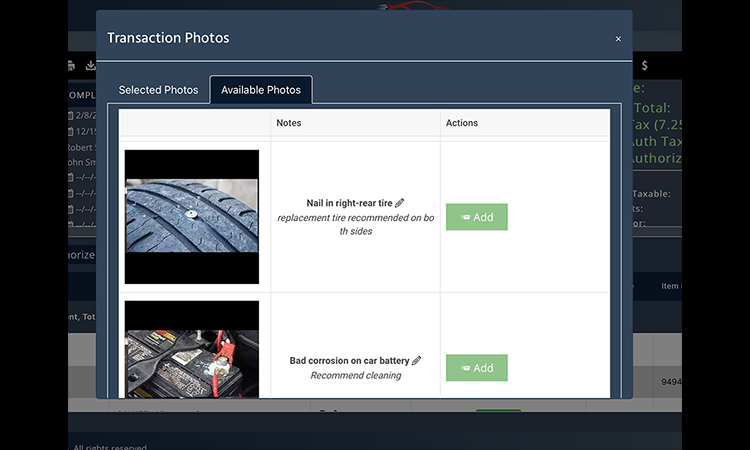This screenshot has width=750, height=450.
Task: Click the dollar sign icon in background toolbar
Action: tap(645, 66)
